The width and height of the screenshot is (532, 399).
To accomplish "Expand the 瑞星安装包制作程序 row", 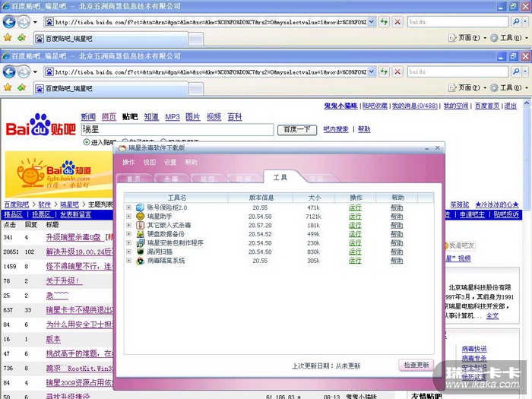I will click(128, 242).
